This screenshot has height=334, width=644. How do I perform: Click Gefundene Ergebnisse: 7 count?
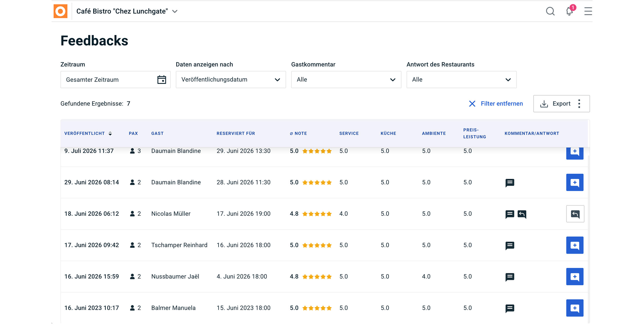tap(95, 104)
